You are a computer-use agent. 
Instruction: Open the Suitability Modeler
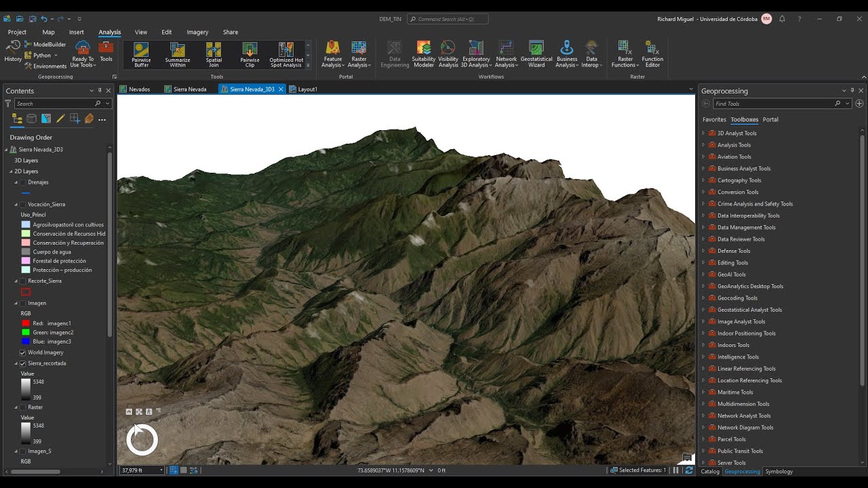[424, 54]
